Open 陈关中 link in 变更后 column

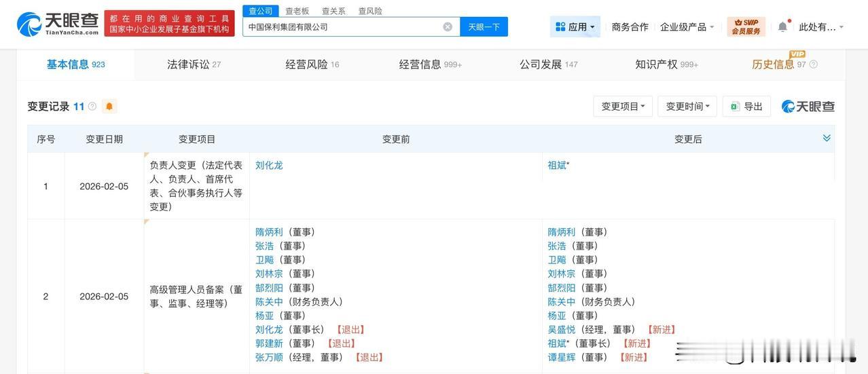(x=562, y=301)
